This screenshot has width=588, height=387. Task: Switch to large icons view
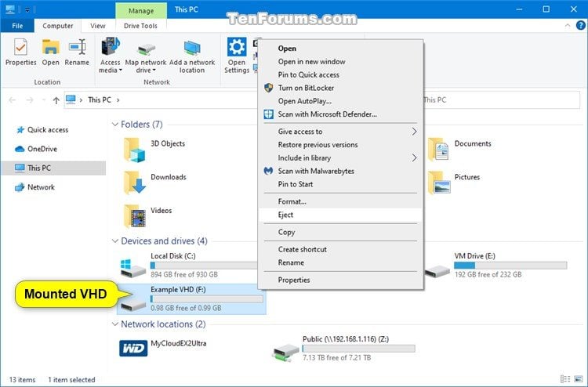click(x=579, y=379)
